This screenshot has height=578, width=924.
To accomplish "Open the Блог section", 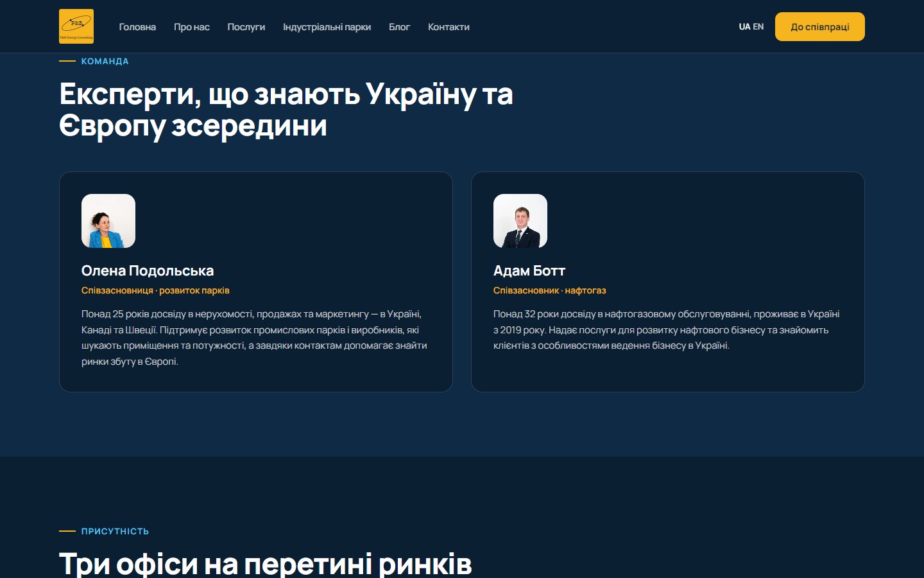I will coord(399,27).
